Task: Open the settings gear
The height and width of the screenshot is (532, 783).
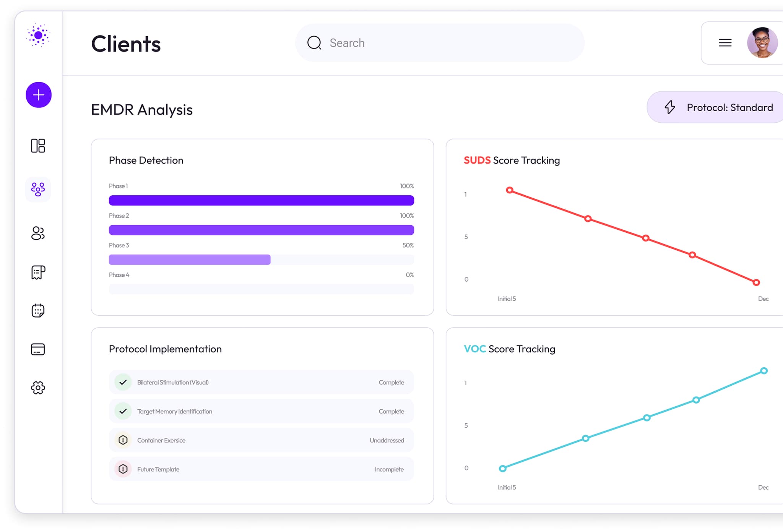Action: (x=38, y=388)
